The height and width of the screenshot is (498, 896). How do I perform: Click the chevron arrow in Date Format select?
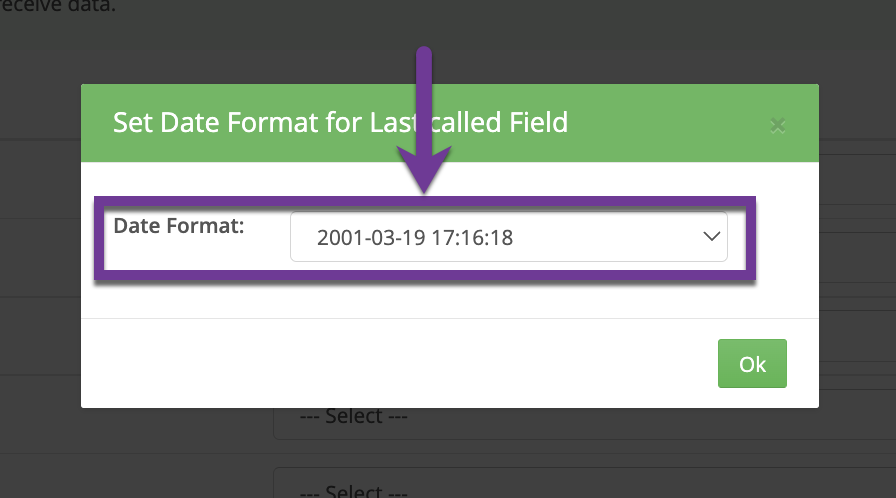click(x=711, y=237)
